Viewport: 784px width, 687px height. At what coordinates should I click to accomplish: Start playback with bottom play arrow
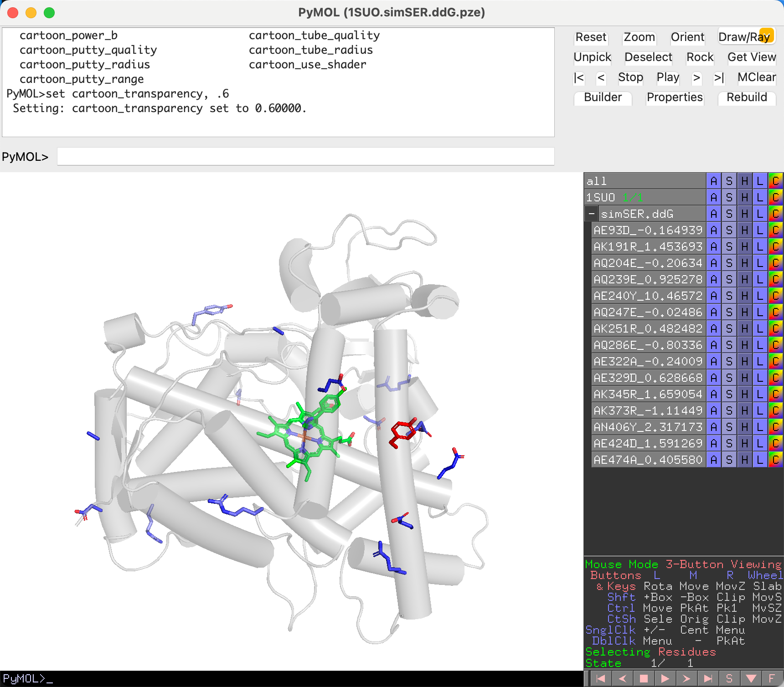(x=665, y=678)
